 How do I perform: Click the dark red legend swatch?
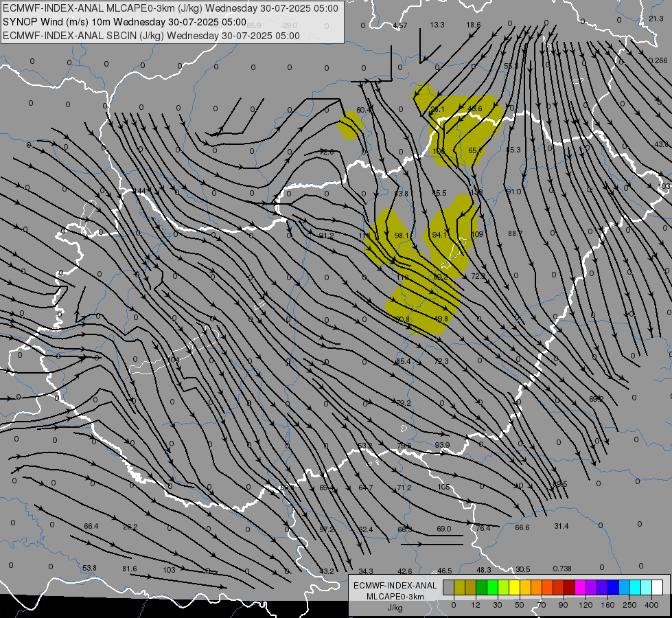(x=570, y=588)
